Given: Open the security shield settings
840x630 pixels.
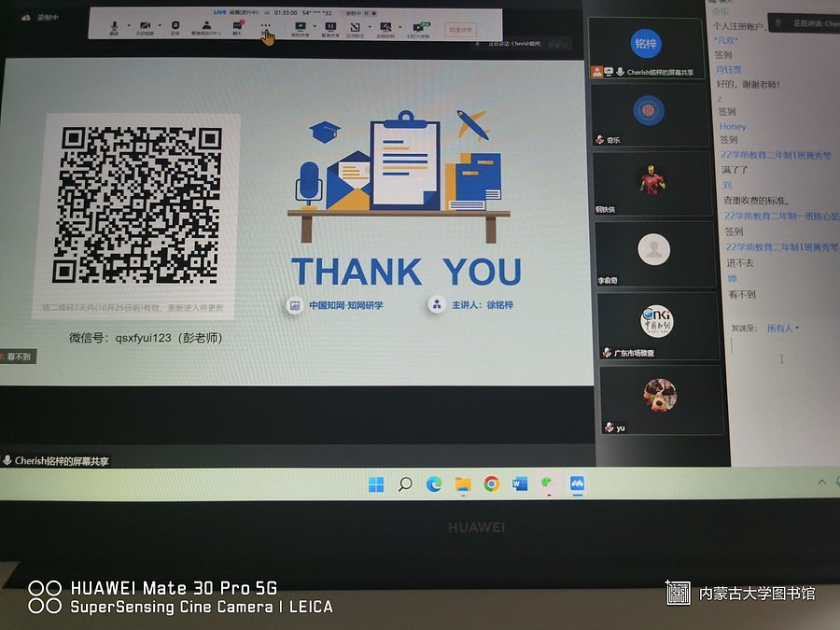Looking at the screenshot, I should click(x=175, y=26).
